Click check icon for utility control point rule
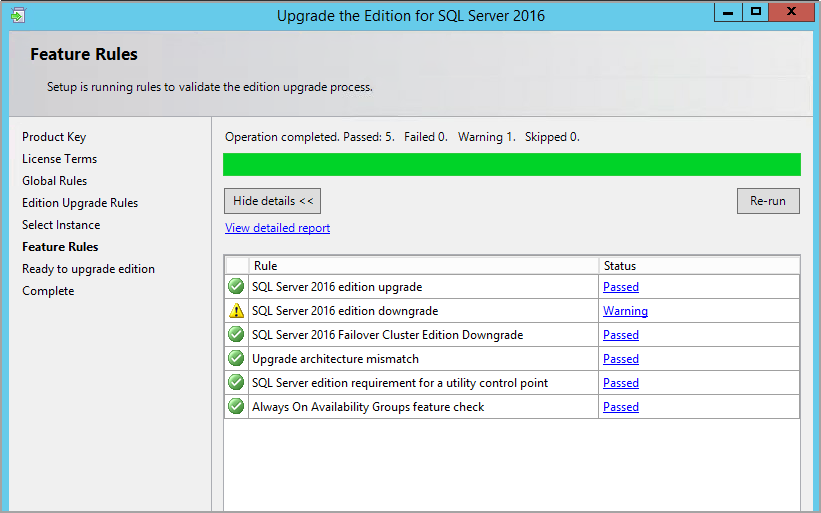The image size is (821, 513). [236, 383]
